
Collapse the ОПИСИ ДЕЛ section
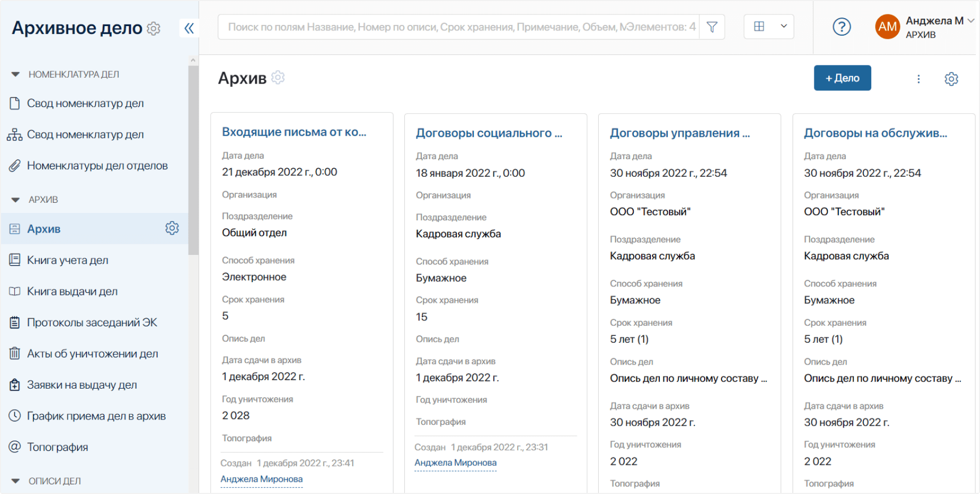click(x=15, y=481)
